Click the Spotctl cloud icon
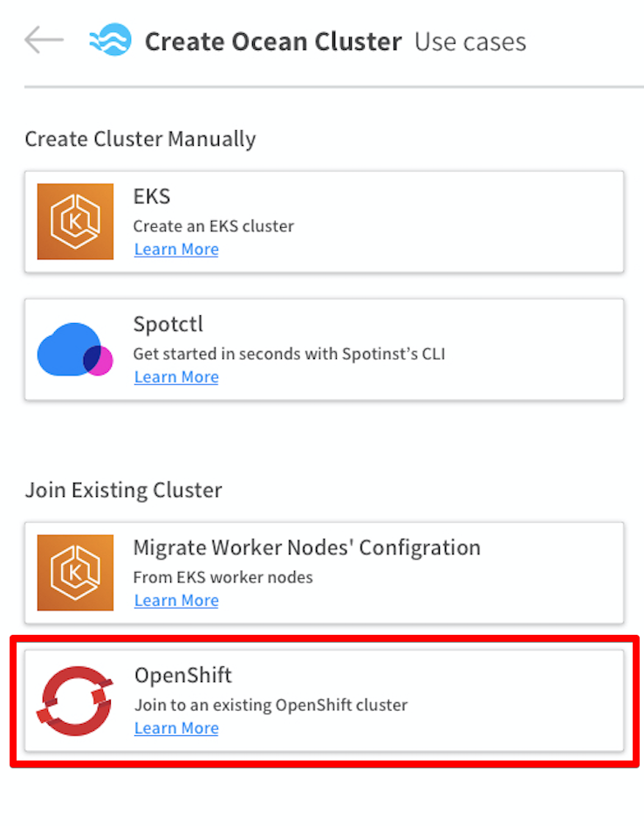 coord(75,349)
